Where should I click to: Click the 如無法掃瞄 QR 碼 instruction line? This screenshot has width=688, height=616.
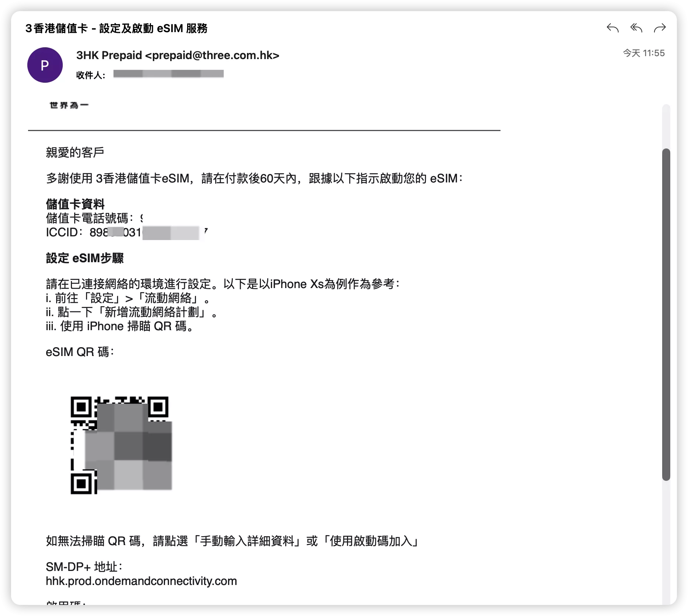click(x=233, y=541)
